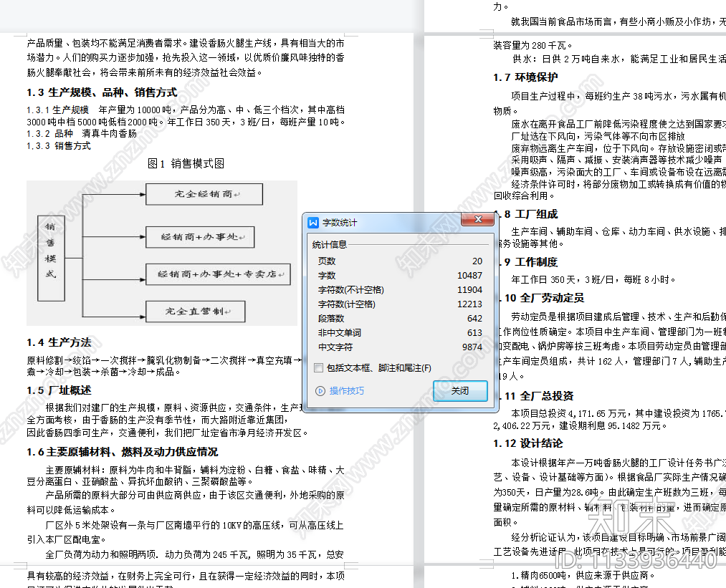Select the 字数 value 10487
Image resolution: width=726 pixels, height=588 pixels.
click(x=469, y=275)
